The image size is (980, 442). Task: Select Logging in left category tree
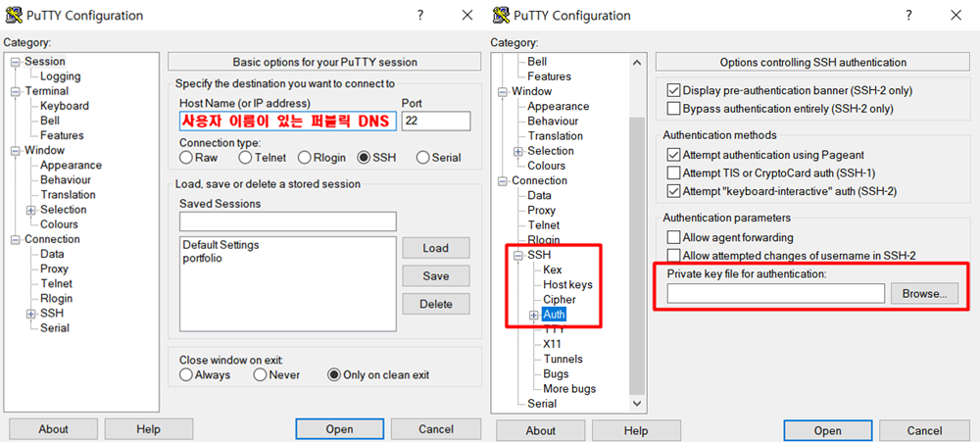click(61, 76)
